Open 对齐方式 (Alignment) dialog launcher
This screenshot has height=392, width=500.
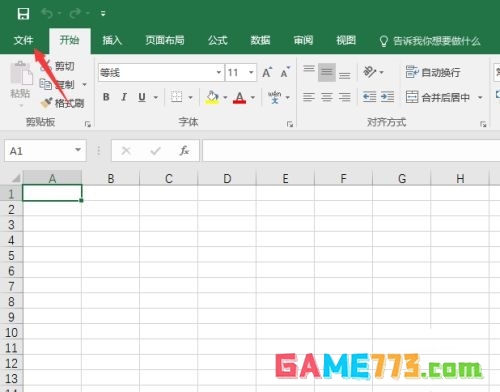[483, 124]
